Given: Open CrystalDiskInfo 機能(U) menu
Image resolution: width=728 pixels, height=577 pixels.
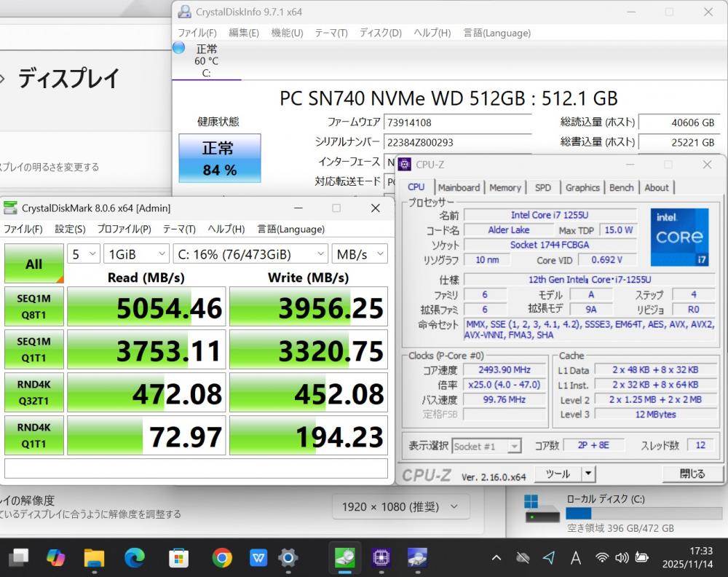Looking at the screenshot, I should (287, 33).
